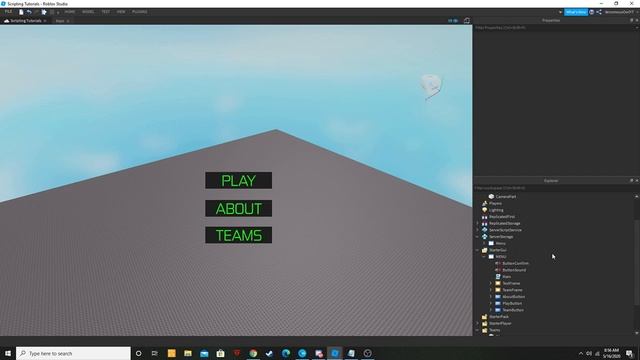Select the Scripting Tutorials document tab

click(25, 21)
